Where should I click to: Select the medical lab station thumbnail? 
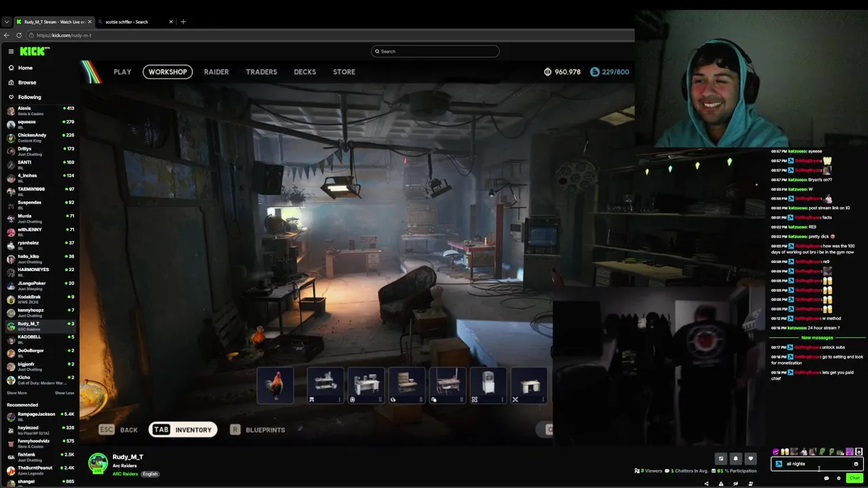point(488,385)
